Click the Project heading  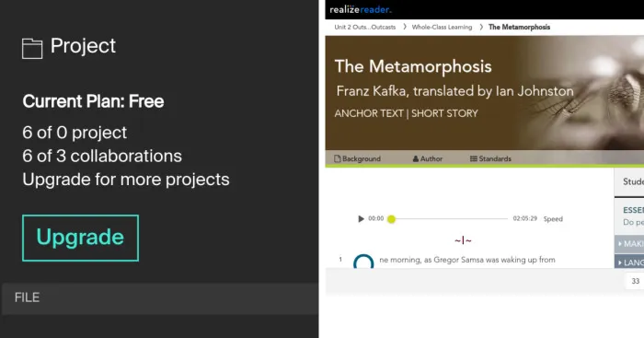[83, 46]
